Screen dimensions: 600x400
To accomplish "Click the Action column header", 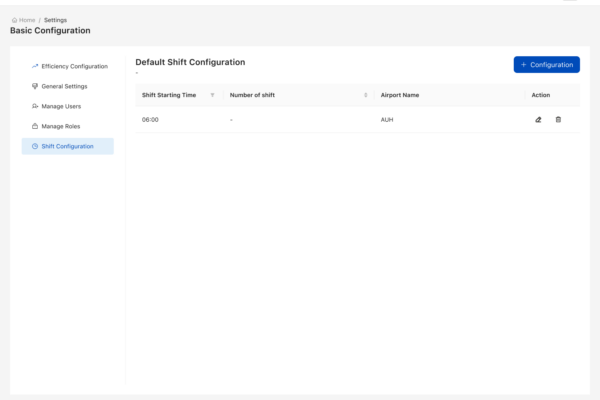I will 541,95.
